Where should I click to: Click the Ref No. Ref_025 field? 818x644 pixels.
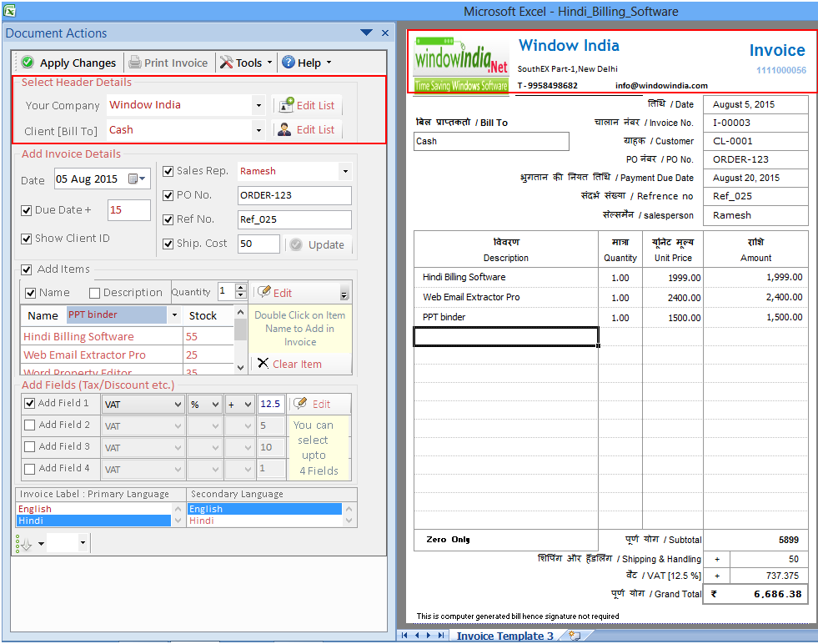(294, 219)
